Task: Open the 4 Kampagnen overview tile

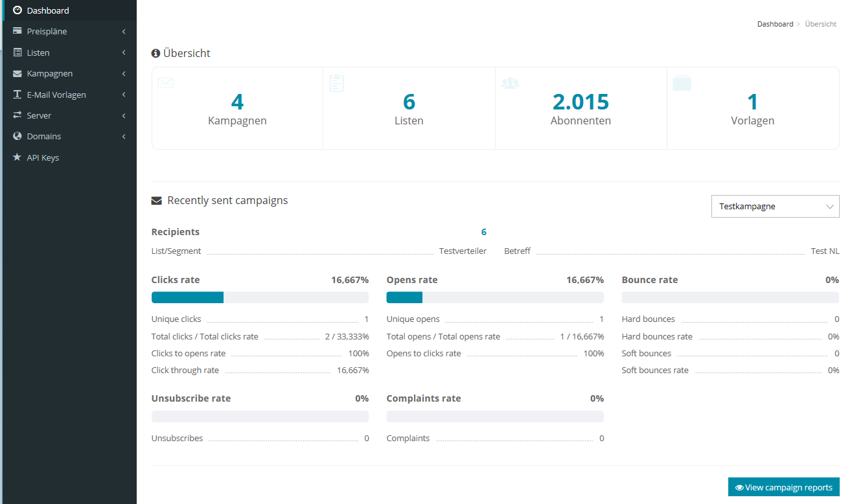Action: point(237,109)
